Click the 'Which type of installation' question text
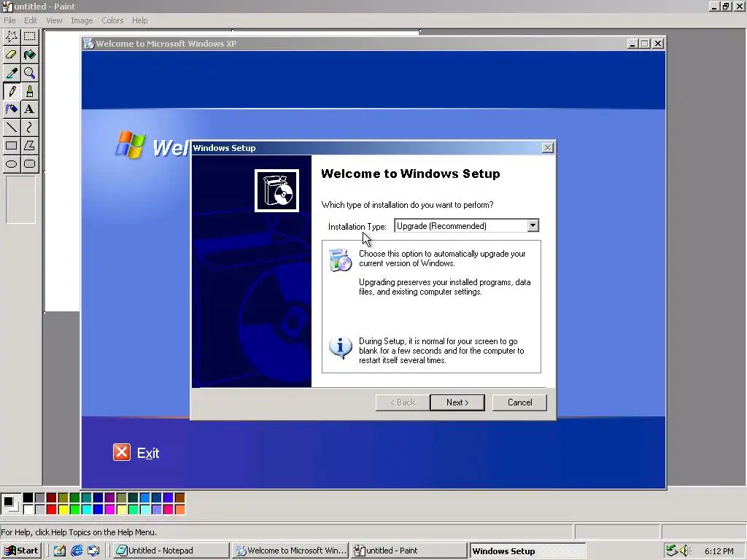747x560 pixels. click(x=407, y=205)
